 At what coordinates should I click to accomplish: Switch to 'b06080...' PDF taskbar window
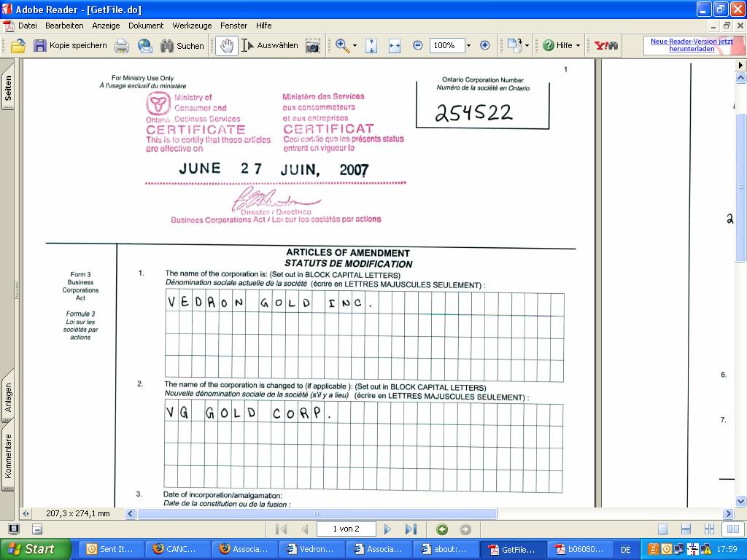(x=579, y=549)
